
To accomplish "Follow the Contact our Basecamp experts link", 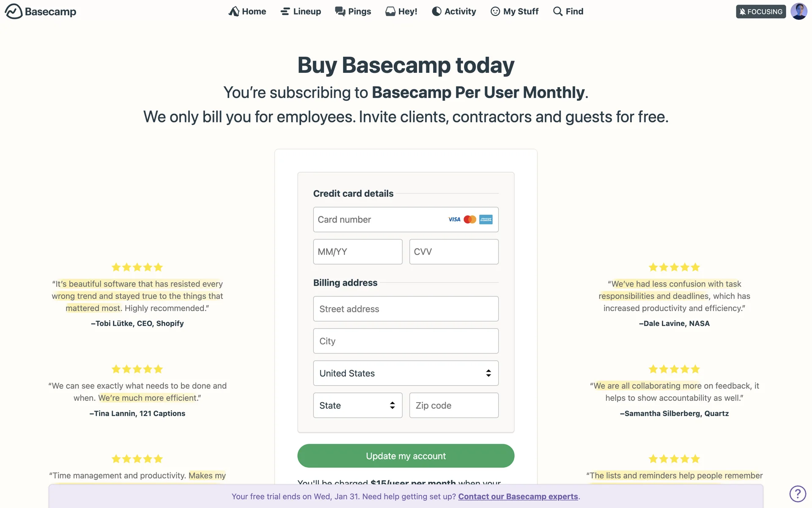I will point(518,497).
